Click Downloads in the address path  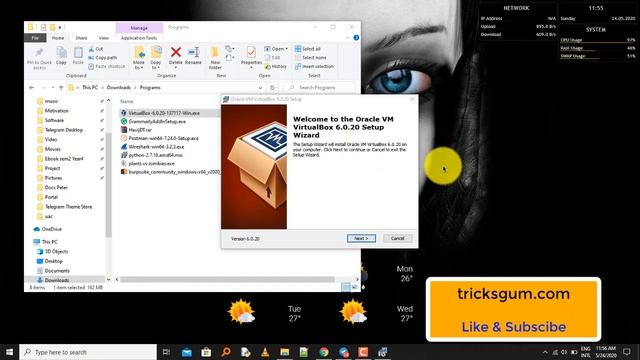tap(119, 87)
